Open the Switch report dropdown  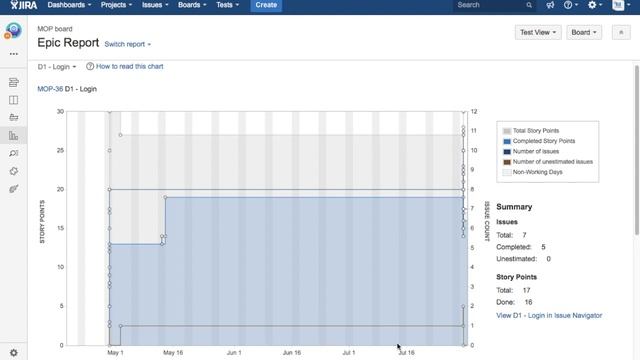pyautogui.click(x=127, y=44)
